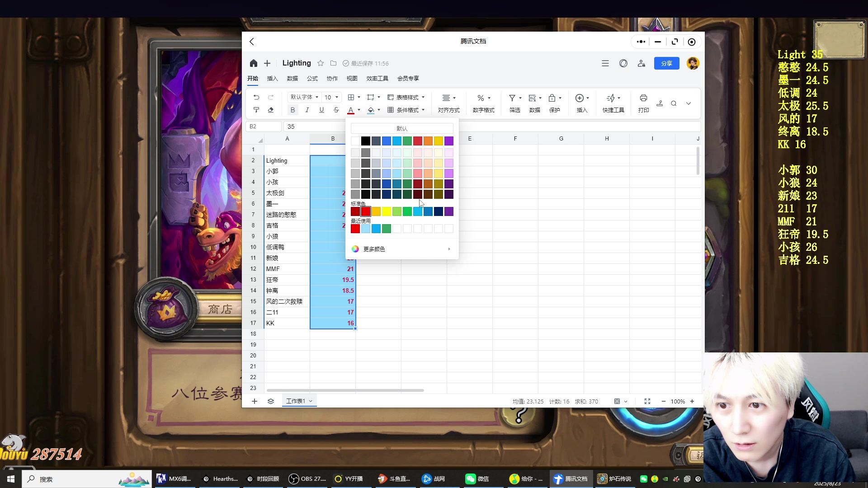Open the 数据 data tool icon
This screenshot has height=488, width=868.
point(535,103)
